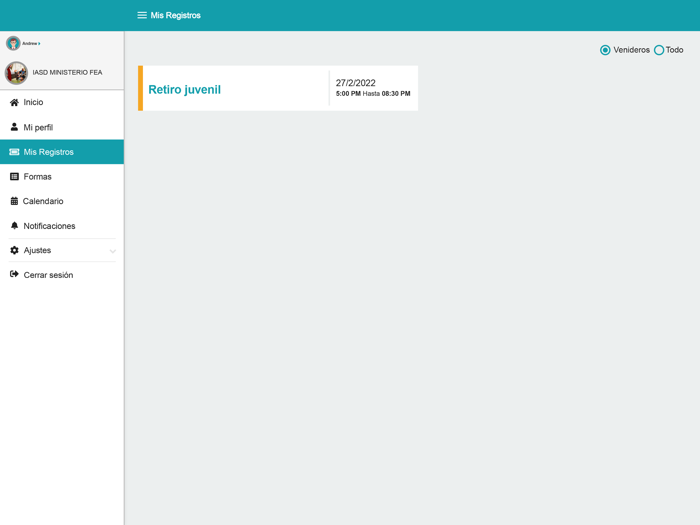This screenshot has height=525, width=700.
Task: Open the arrow next to Andrew
Action: tap(39, 43)
